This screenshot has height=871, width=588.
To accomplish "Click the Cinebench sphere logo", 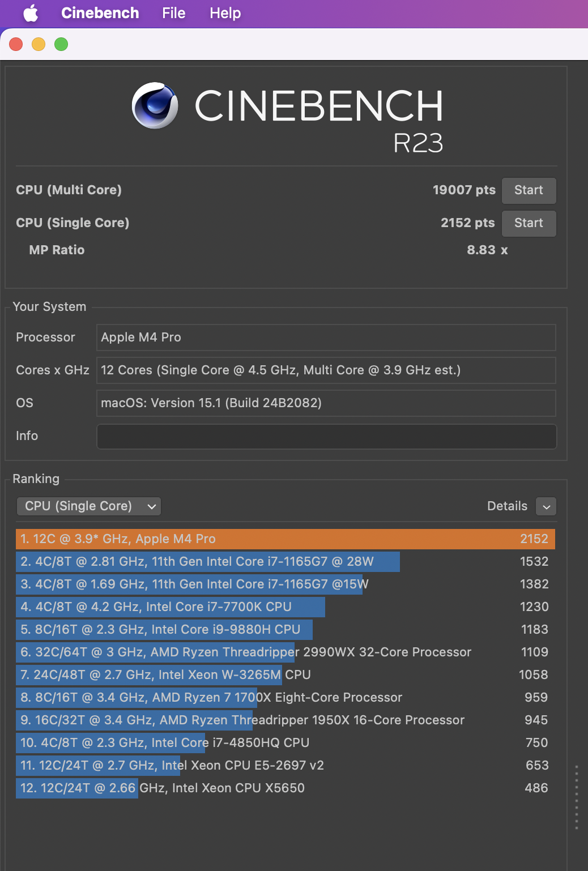I will pyautogui.click(x=155, y=106).
